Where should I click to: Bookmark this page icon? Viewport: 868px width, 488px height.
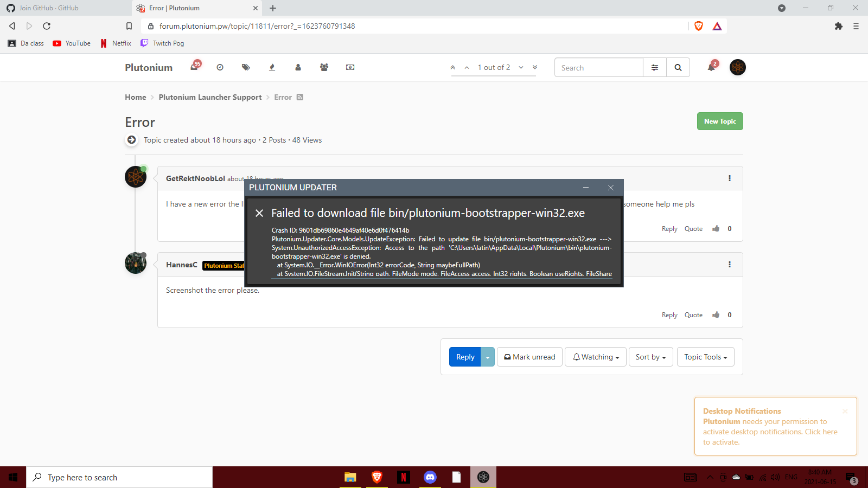click(129, 26)
